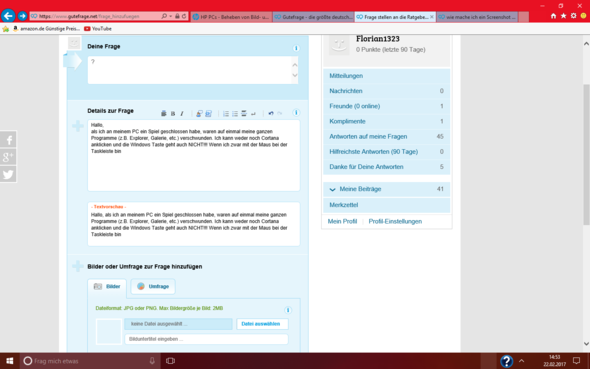Share on Twitter sidebar icon
Image resolution: width=590 pixels, height=369 pixels.
pyautogui.click(x=8, y=174)
